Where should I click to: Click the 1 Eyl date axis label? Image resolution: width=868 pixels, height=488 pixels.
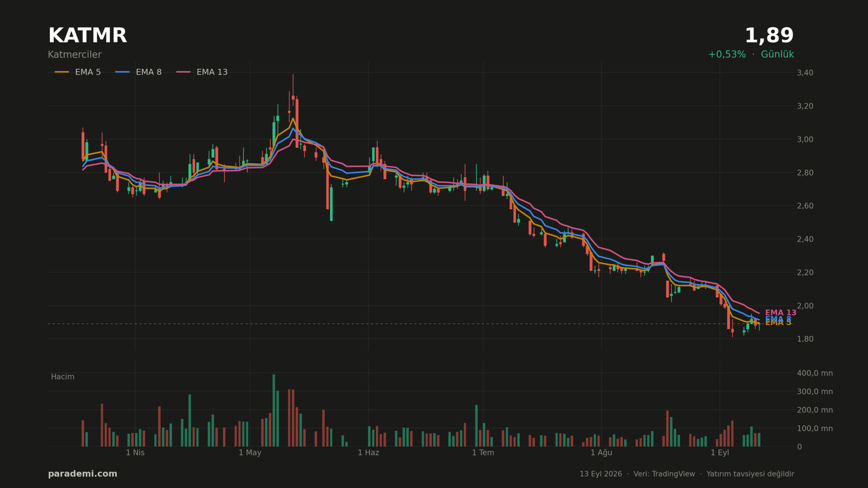720,453
